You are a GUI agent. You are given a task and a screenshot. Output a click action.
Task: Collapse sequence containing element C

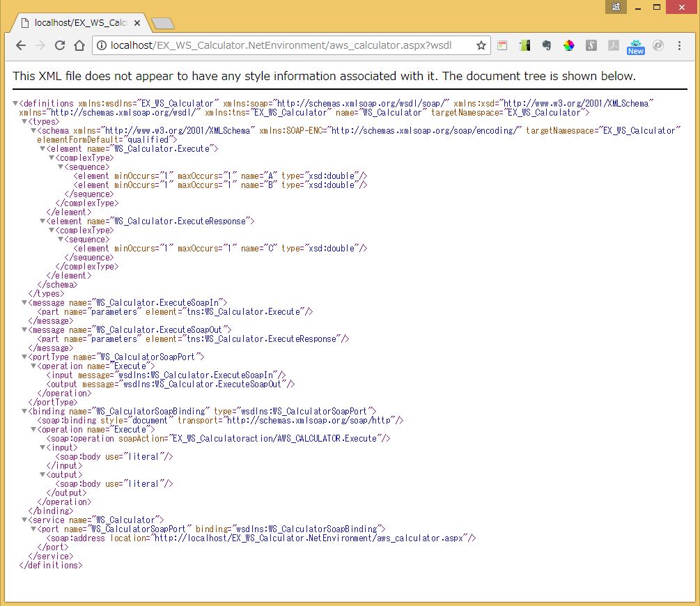pyautogui.click(x=61, y=239)
